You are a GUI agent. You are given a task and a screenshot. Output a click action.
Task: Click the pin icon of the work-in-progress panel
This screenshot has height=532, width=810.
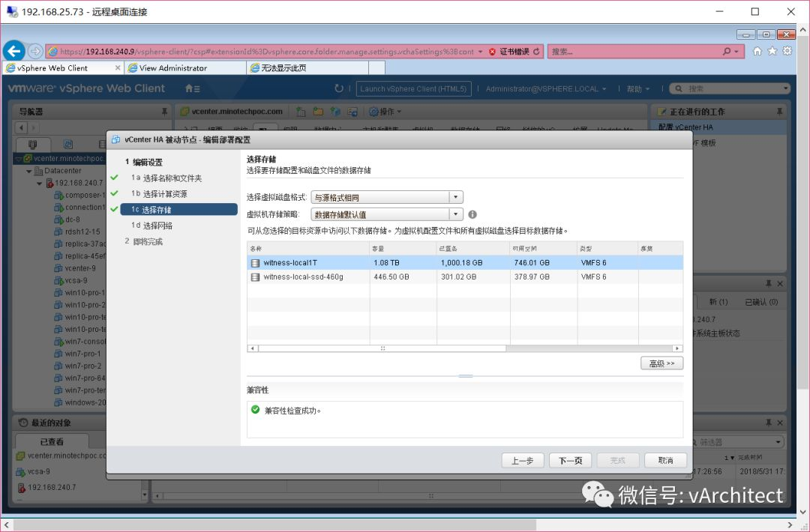click(x=779, y=112)
